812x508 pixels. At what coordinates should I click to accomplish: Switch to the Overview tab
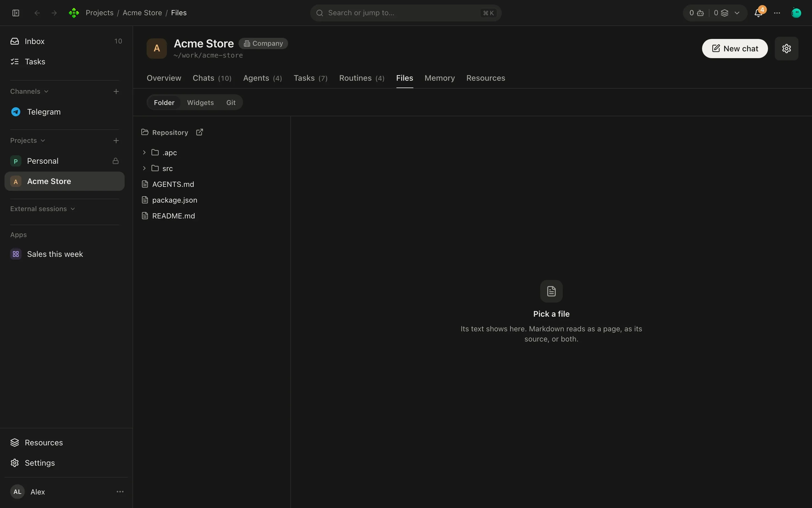(x=164, y=78)
